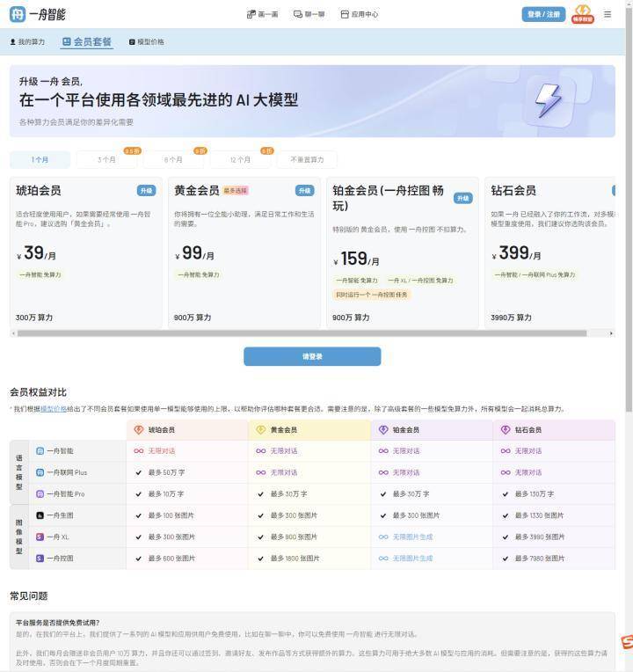
Task: Open the 聊一聊 chat section
Action: pos(309,14)
